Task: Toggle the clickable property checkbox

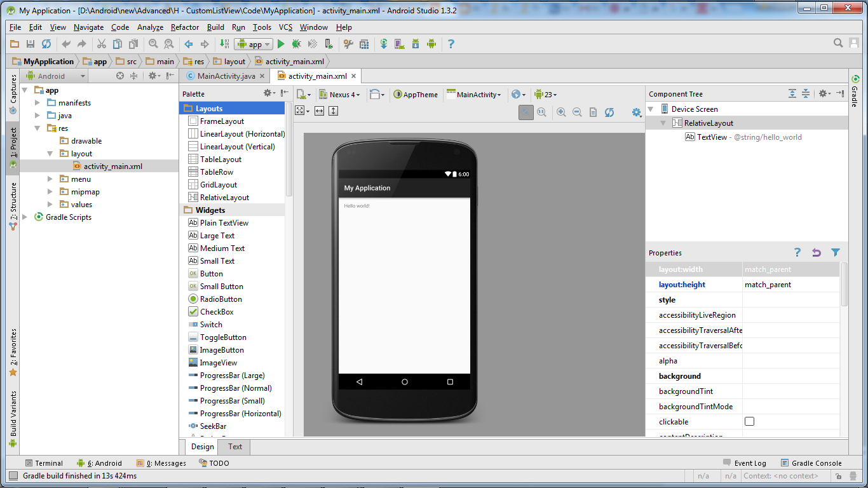Action: [749, 421]
